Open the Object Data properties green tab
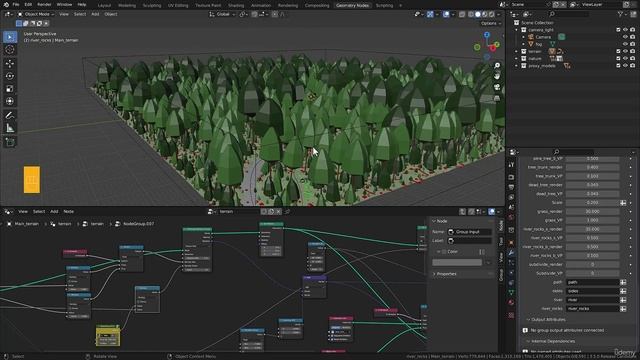640x360 pixels. click(x=511, y=292)
